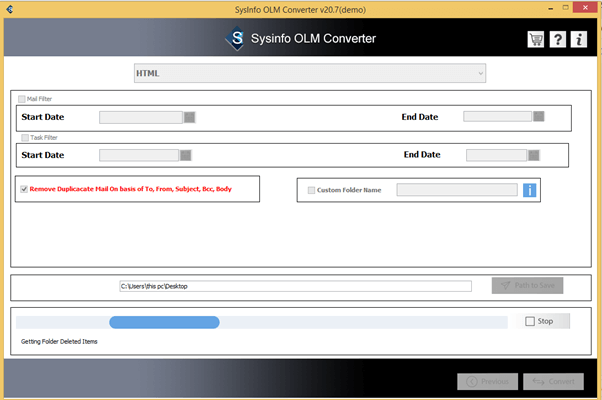Click the Sysinfo S logo in header
This screenshot has height=400, width=602.
click(x=236, y=38)
